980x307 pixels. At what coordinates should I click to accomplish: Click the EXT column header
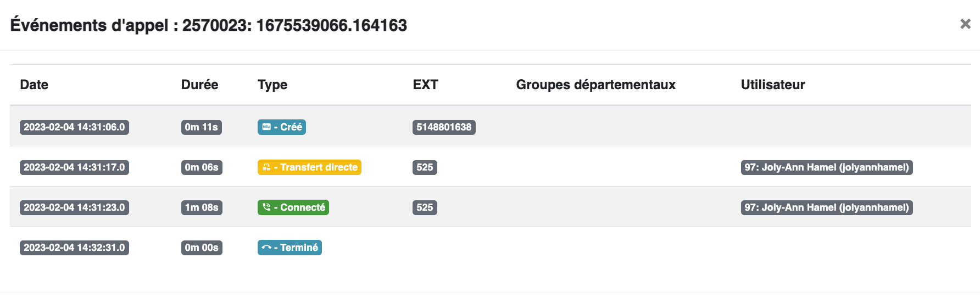tap(425, 85)
